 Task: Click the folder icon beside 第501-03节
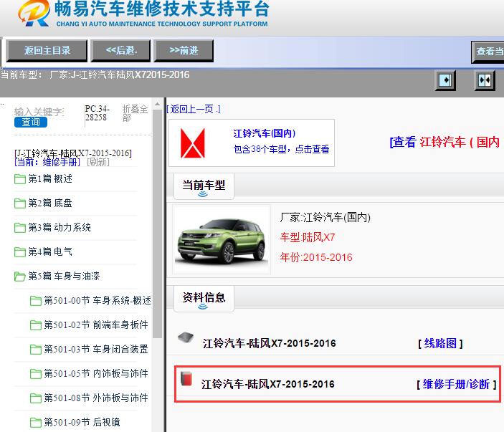pos(35,350)
